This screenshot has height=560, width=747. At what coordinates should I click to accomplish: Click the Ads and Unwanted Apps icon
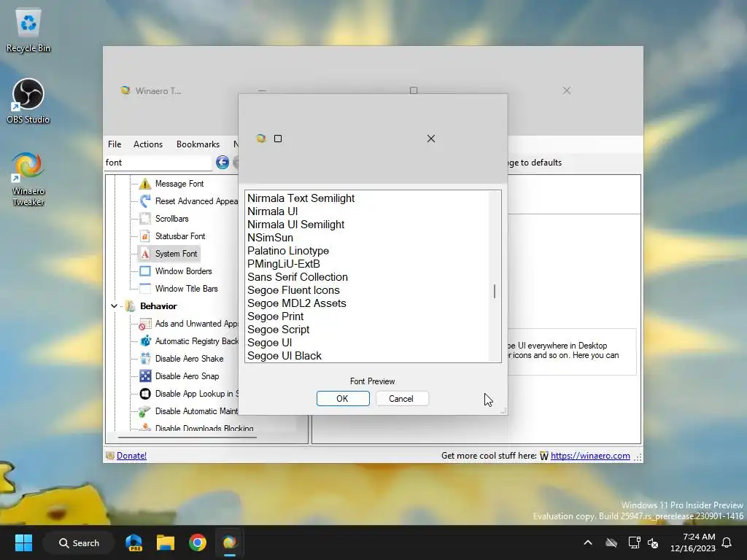point(145,324)
